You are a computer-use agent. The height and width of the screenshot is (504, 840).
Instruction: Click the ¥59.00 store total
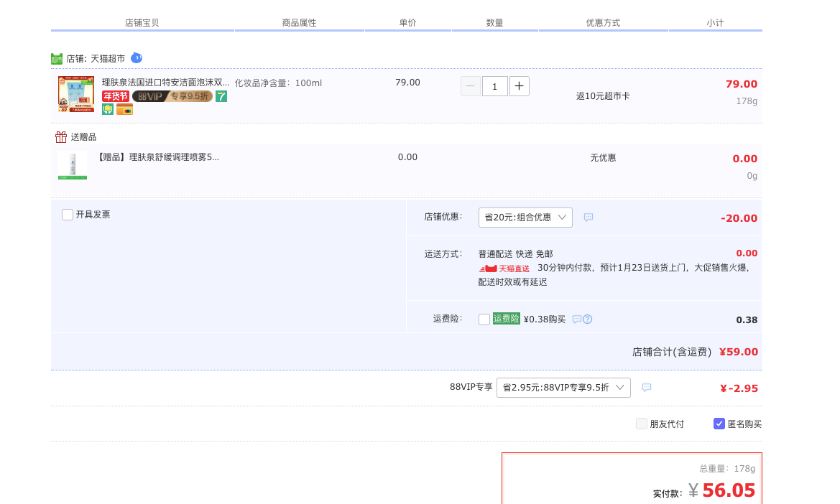point(739,352)
